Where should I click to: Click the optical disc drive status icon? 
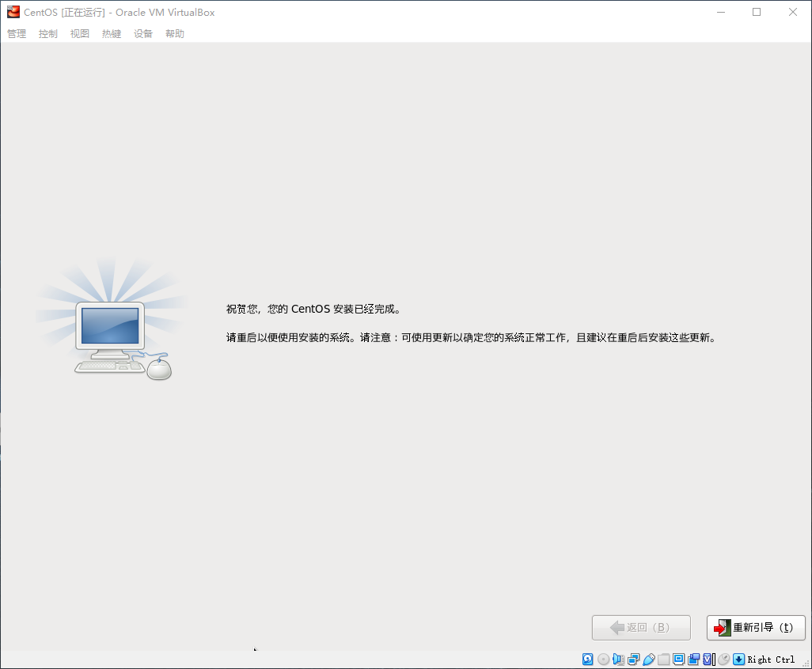(603, 659)
